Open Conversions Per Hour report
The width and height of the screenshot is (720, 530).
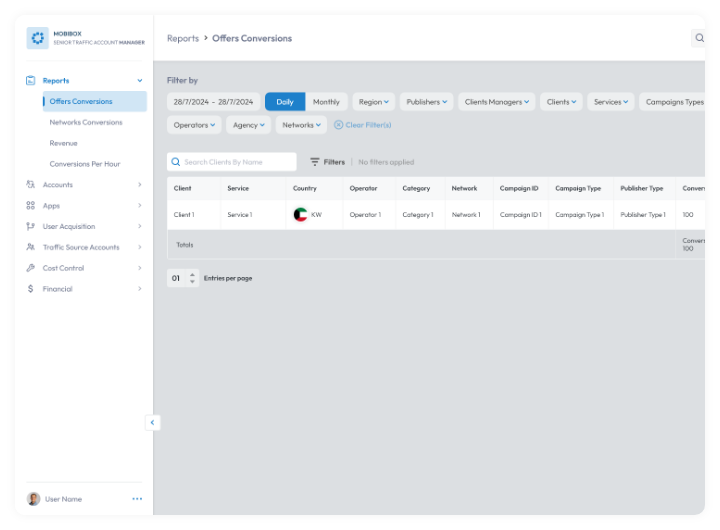pyautogui.click(x=85, y=164)
